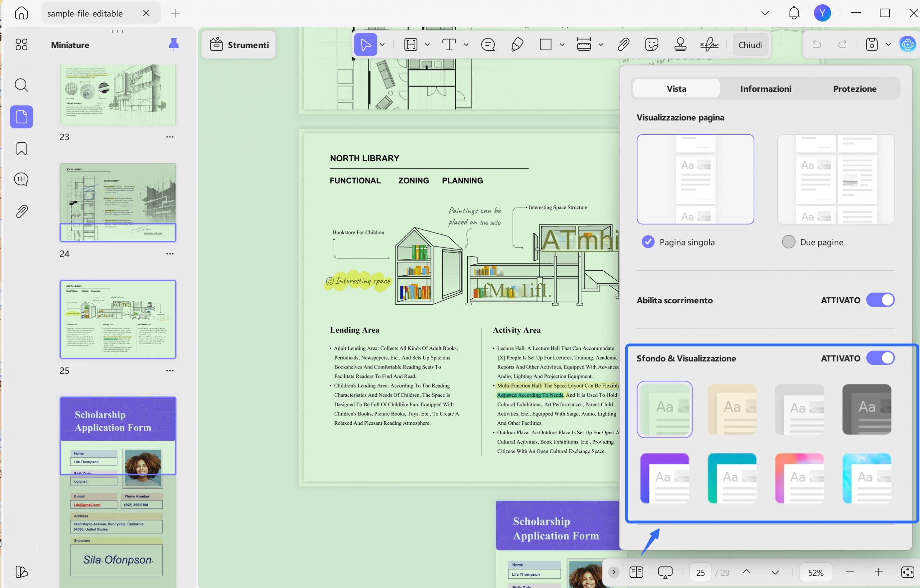Viewport: 920px width, 588px height.
Task: Toggle Abilita scorrimento switch
Action: click(x=880, y=300)
